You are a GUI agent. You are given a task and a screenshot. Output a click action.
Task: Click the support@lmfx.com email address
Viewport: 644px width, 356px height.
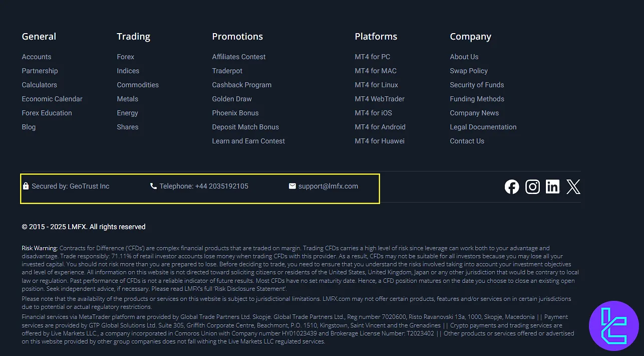pyautogui.click(x=328, y=186)
